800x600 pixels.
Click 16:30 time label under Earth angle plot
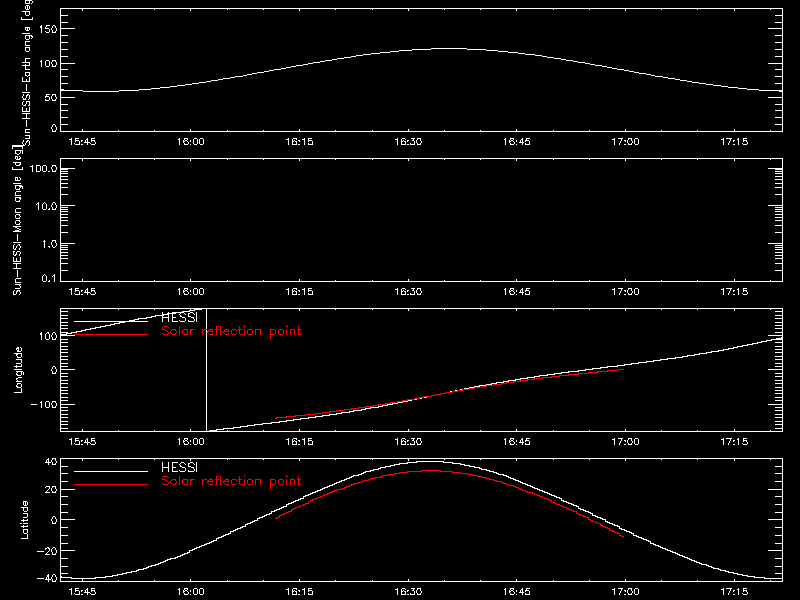[408, 142]
